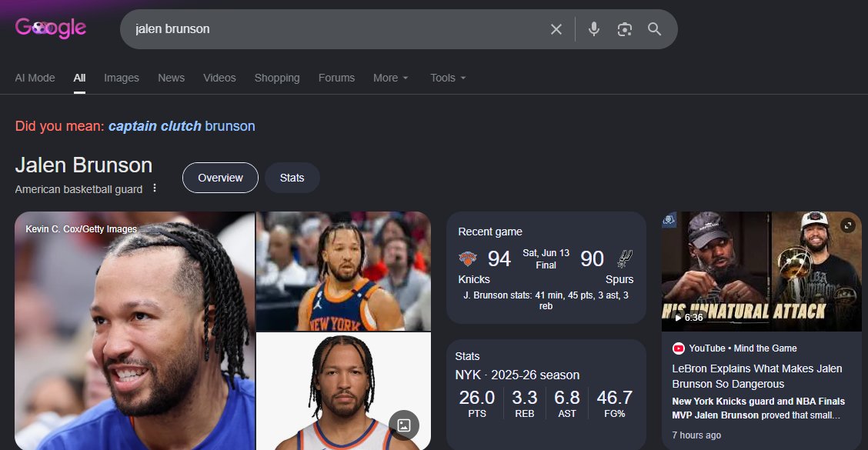Open three-dot menu beside American basketball guard
The image size is (868, 450).
tap(155, 188)
